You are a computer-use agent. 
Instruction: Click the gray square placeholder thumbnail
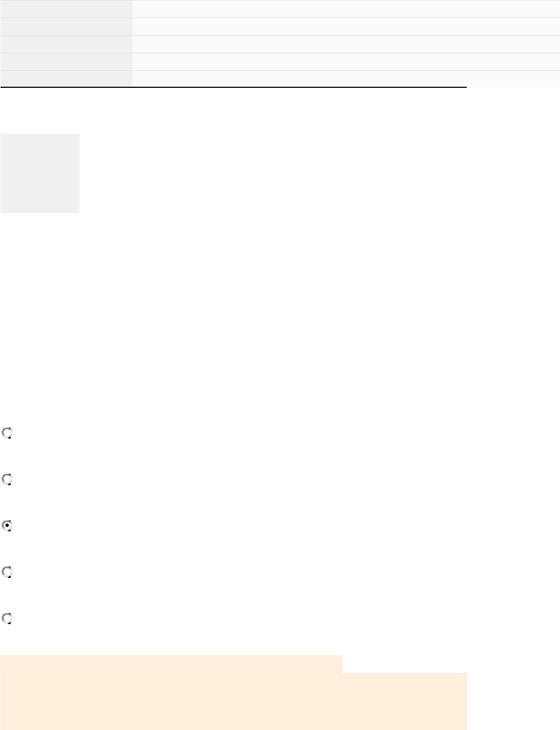coord(39,173)
